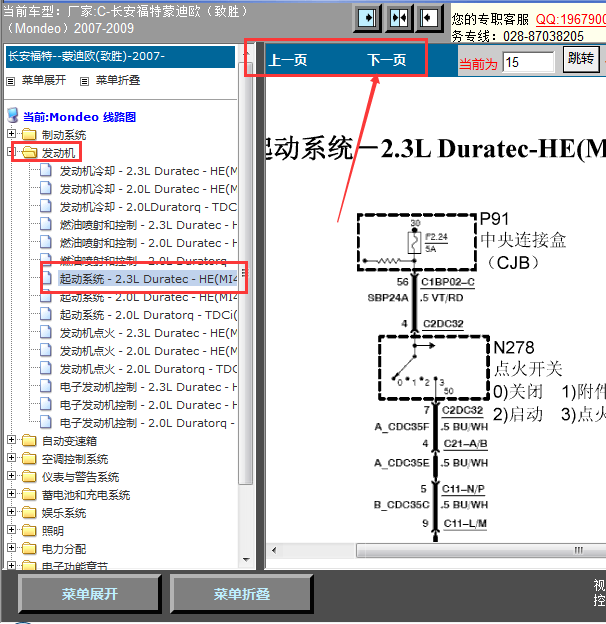
Task: Go to next page with 下一页
Action: coord(386,60)
